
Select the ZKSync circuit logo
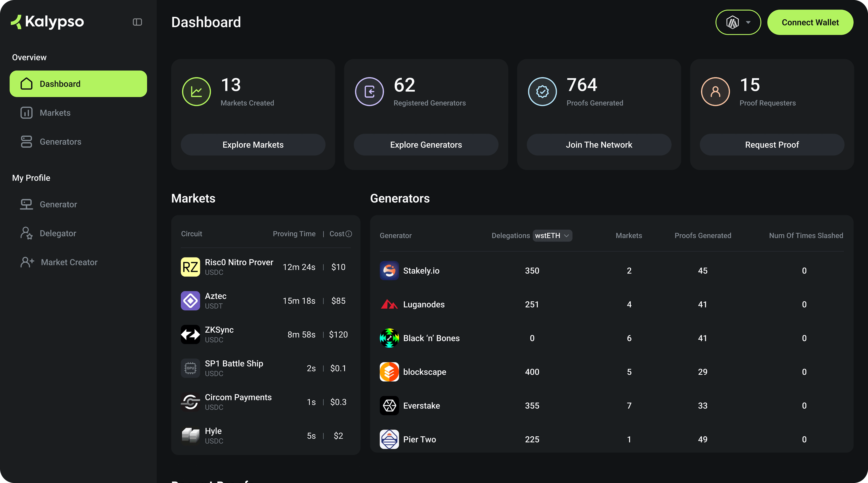pyautogui.click(x=190, y=334)
